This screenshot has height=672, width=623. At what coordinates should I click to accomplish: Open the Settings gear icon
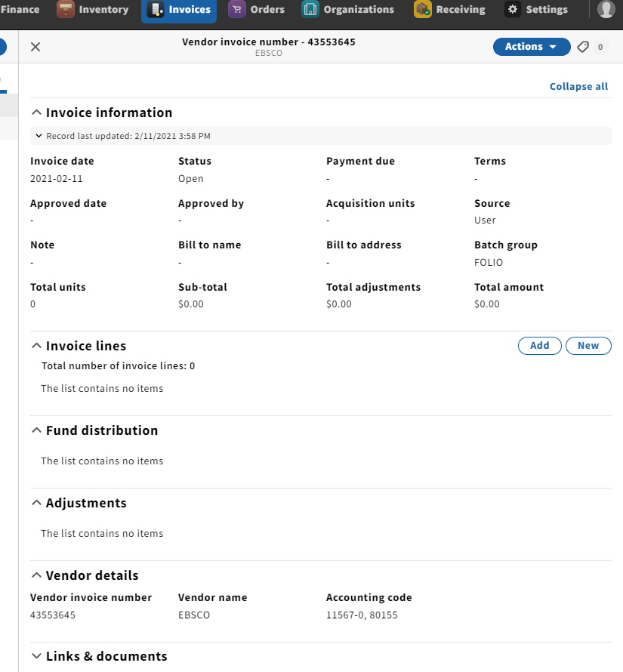(x=513, y=9)
